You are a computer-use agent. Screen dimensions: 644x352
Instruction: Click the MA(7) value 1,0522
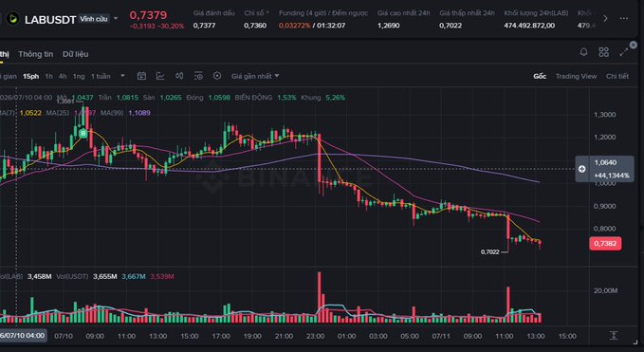click(x=30, y=113)
